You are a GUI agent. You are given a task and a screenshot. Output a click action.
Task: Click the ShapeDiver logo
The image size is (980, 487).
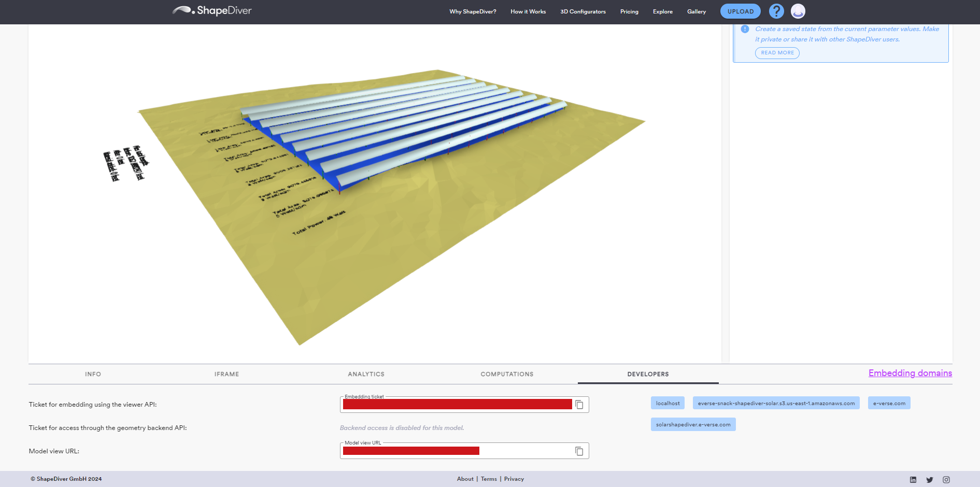click(x=212, y=10)
